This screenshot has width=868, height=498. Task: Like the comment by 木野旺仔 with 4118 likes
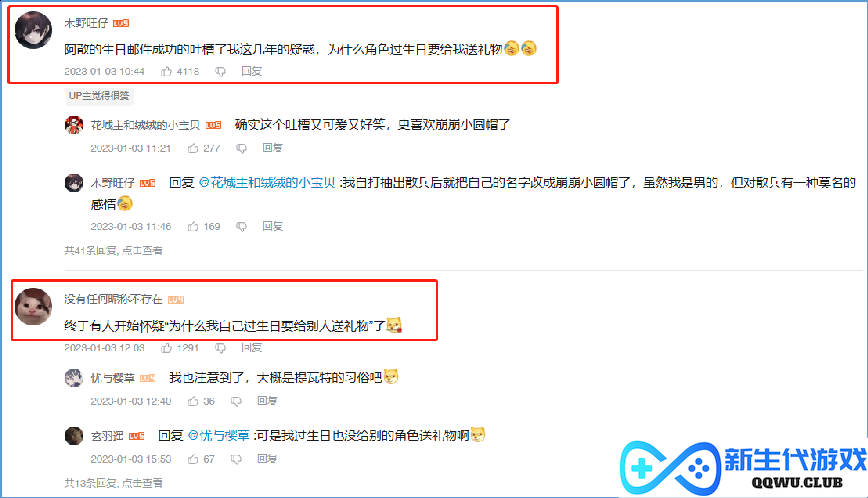[x=167, y=71]
